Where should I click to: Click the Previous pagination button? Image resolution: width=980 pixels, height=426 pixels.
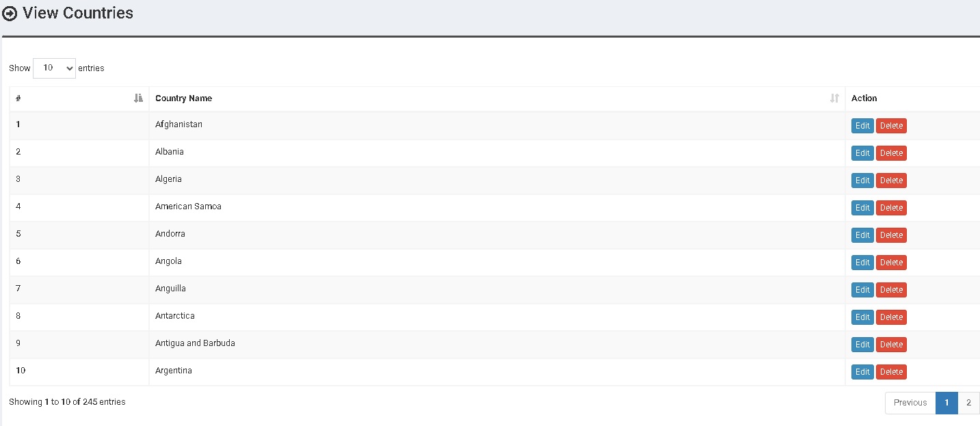(x=910, y=403)
